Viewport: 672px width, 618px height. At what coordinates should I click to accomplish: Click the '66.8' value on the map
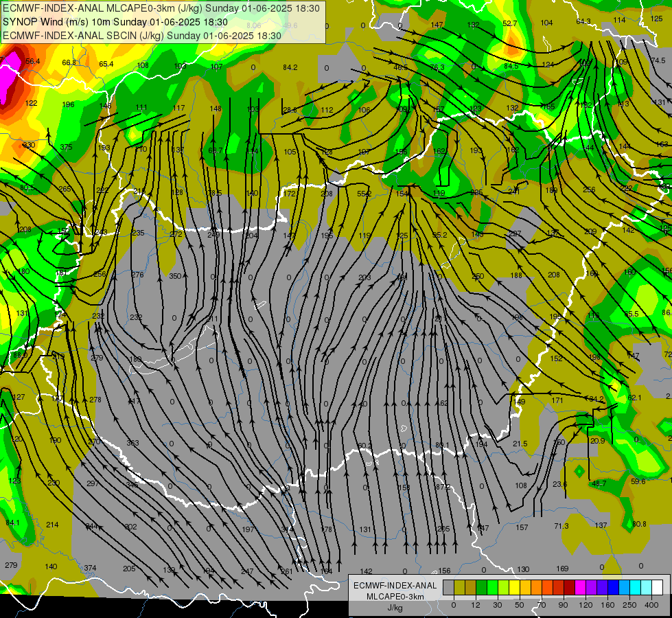(69, 62)
